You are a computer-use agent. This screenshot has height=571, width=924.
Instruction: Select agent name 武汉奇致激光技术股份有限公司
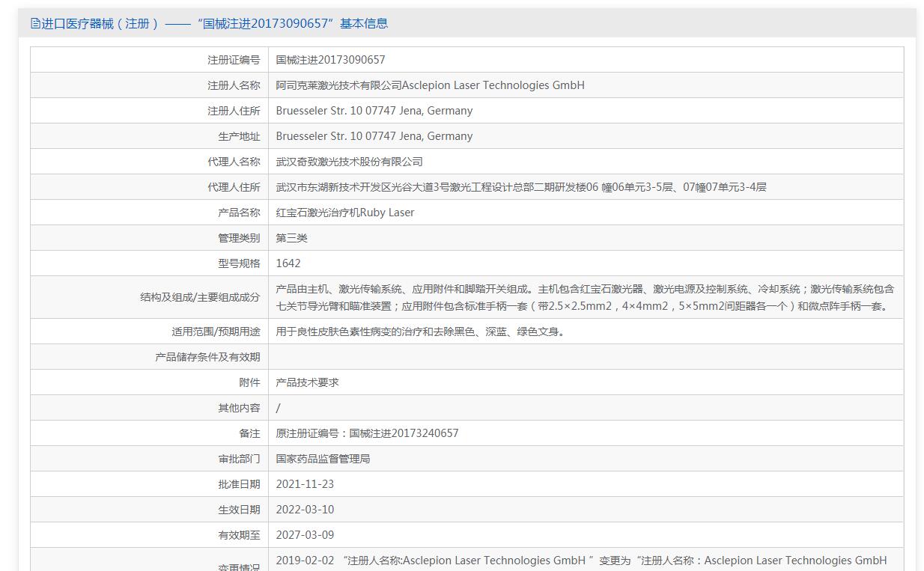tap(349, 162)
